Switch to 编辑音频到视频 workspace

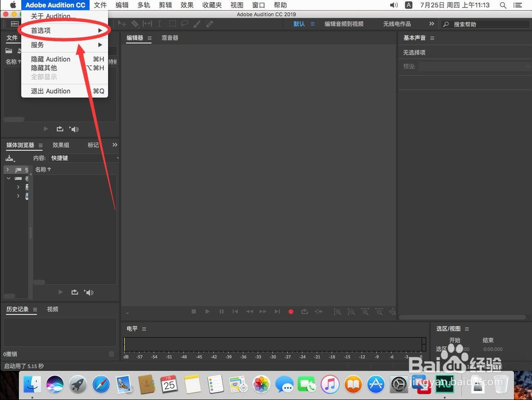[344, 24]
